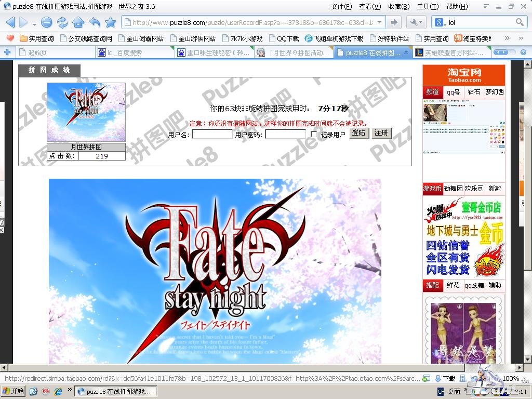Viewport: 532px width, 399px height.
Task: Click the Undo close tab arrow icon
Action: (95, 22)
